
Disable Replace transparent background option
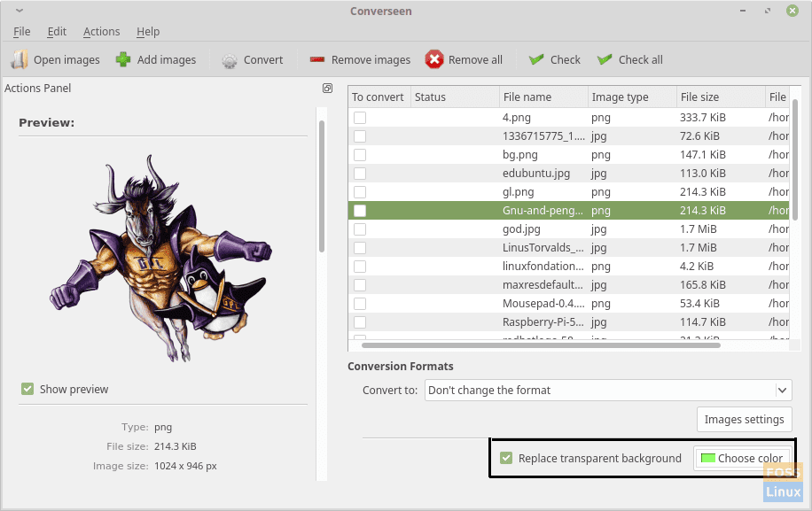(506, 458)
